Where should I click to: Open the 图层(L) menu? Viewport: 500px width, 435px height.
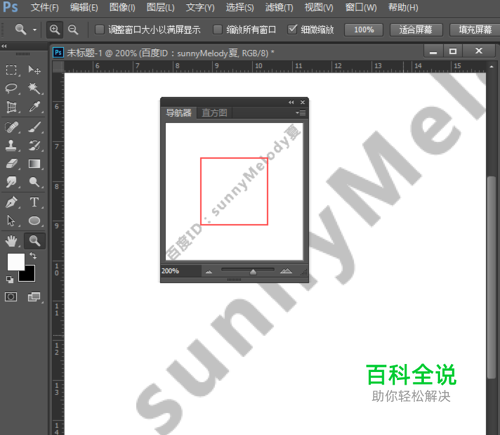tap(160, 8)
